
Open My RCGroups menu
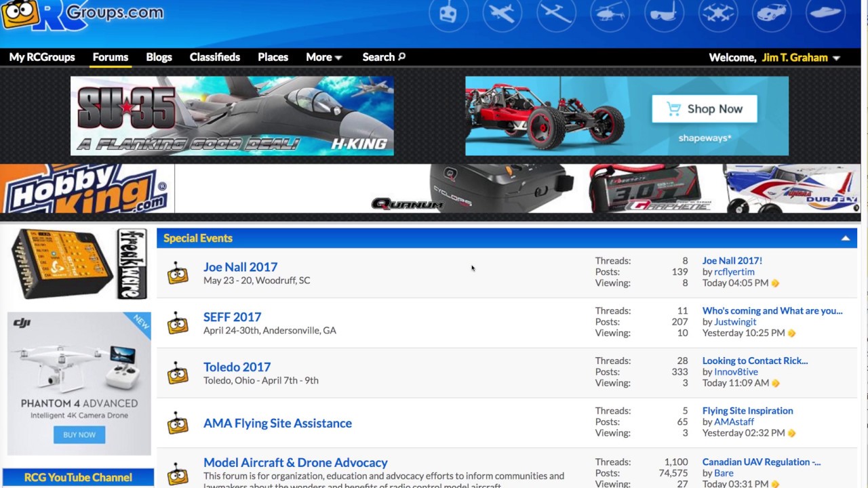(x=42, y=57)
